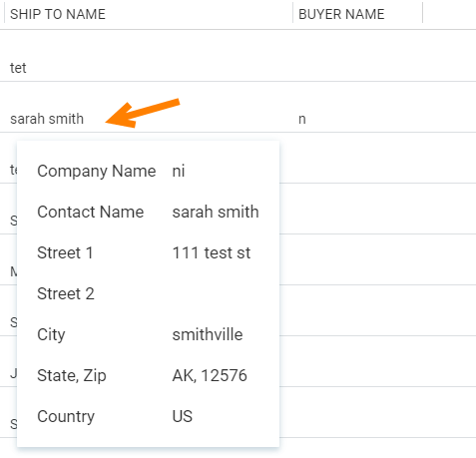Click buyer name 'n' in sarah smith row
The height and width of the screenshot is (458, 476).
302,119
